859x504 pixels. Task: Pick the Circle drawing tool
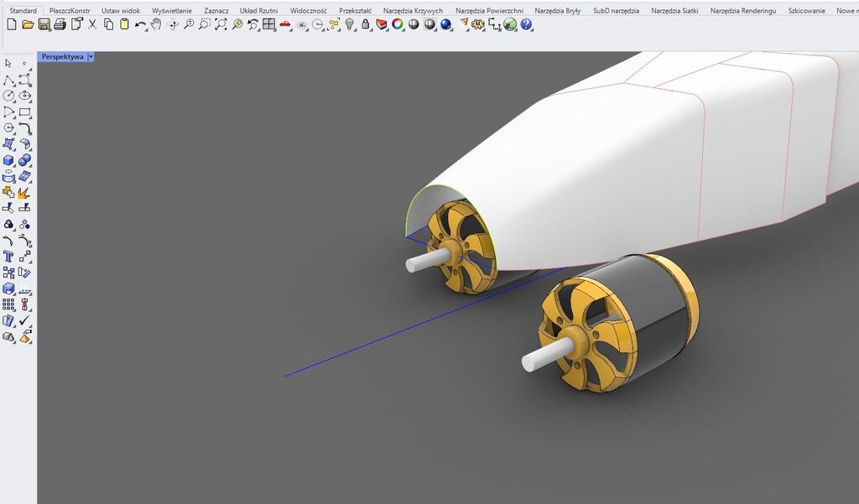[8, 96]
